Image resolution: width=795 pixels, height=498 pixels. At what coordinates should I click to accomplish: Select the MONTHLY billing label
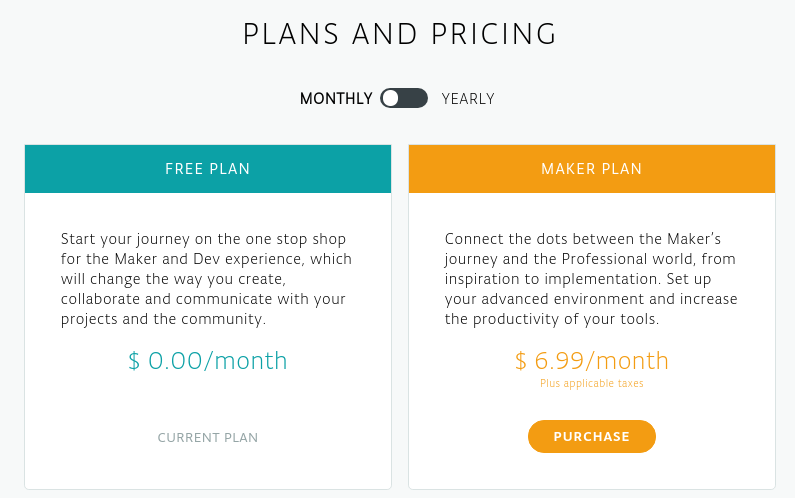336,99
